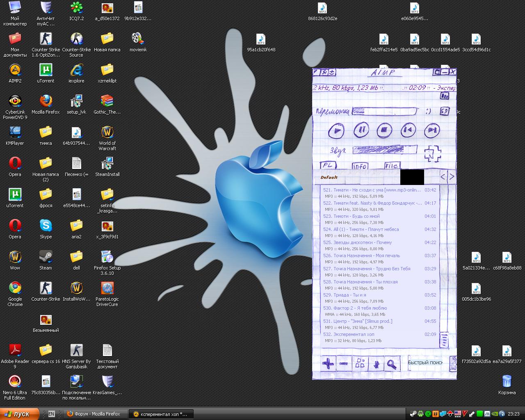Select the Steam desktop icon
525x420 pixels.
46,260
